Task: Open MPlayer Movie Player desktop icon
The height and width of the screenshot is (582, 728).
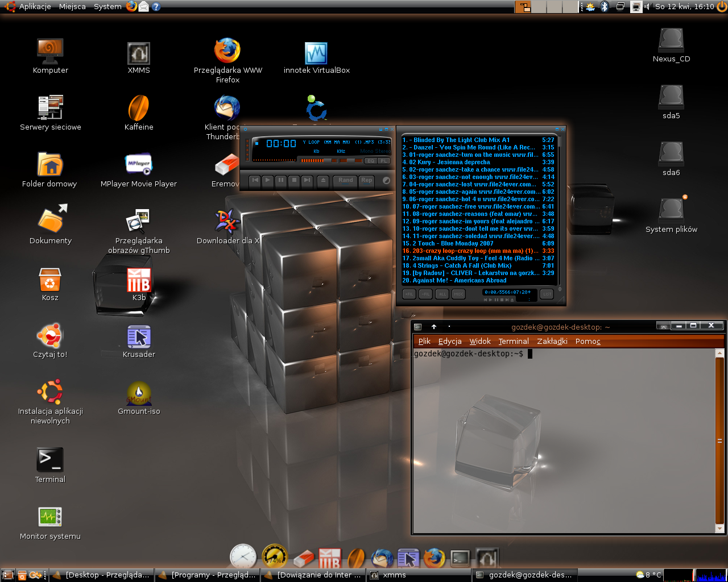Action: click(139, 165)
